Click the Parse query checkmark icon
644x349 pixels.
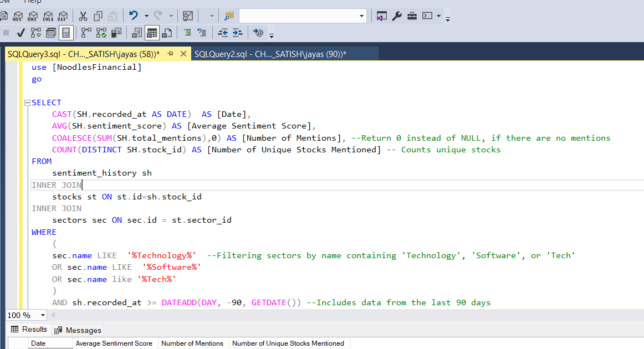point(21,33)
